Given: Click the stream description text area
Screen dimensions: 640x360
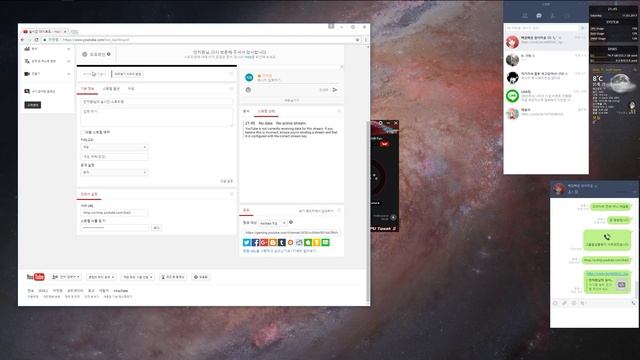Looking at the screenshot, I should pyautogui.click(x=156, y=117).
